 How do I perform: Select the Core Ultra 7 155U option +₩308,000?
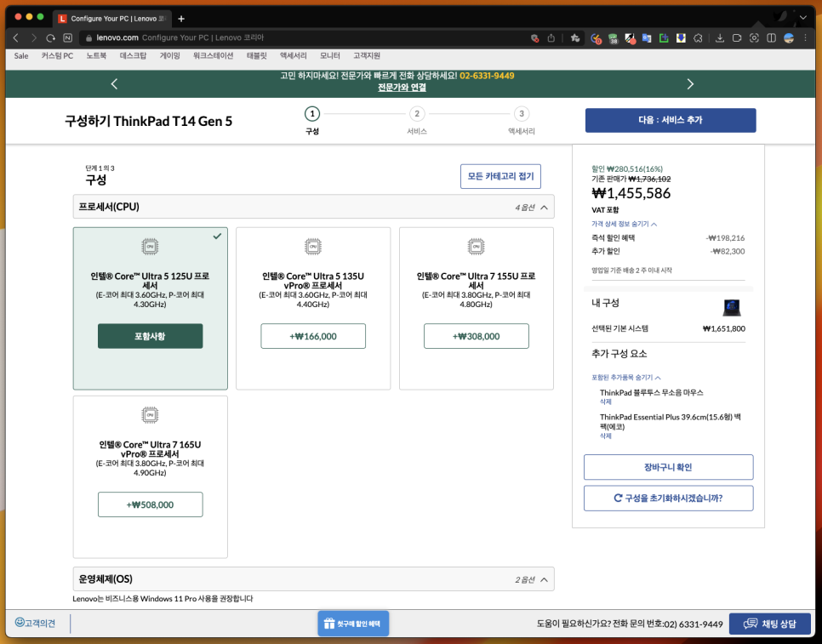[x=476, y=336]
